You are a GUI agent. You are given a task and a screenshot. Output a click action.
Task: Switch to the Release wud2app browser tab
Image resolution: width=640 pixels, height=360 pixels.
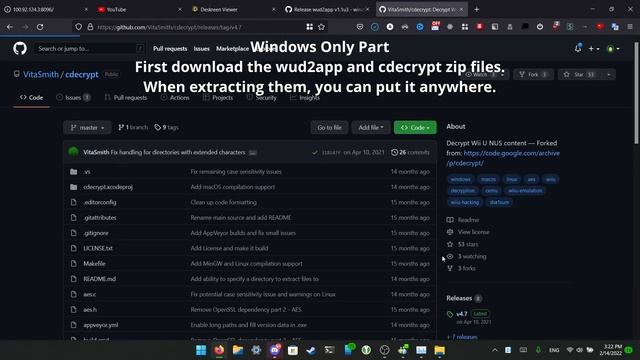pos(327,9)
